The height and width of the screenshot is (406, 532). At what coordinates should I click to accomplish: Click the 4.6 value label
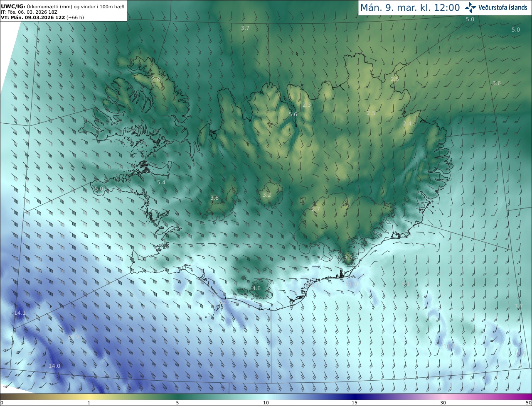256,289
